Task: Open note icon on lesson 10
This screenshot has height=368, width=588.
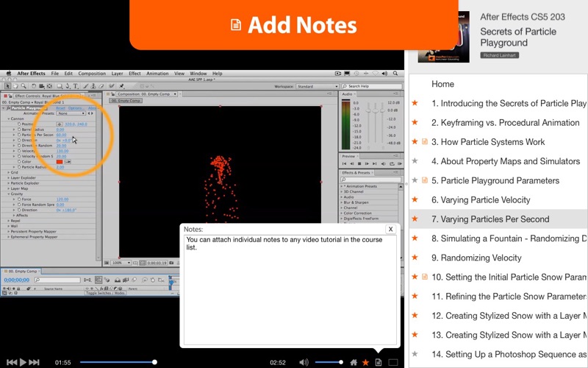Action: coord(425,277)
